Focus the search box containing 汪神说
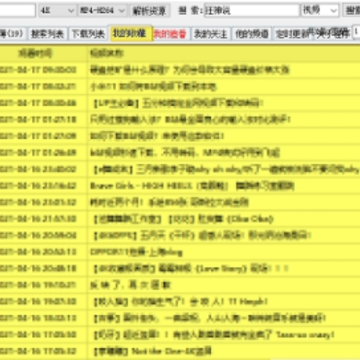Viewport: 360px width, 360px height. 252,11
